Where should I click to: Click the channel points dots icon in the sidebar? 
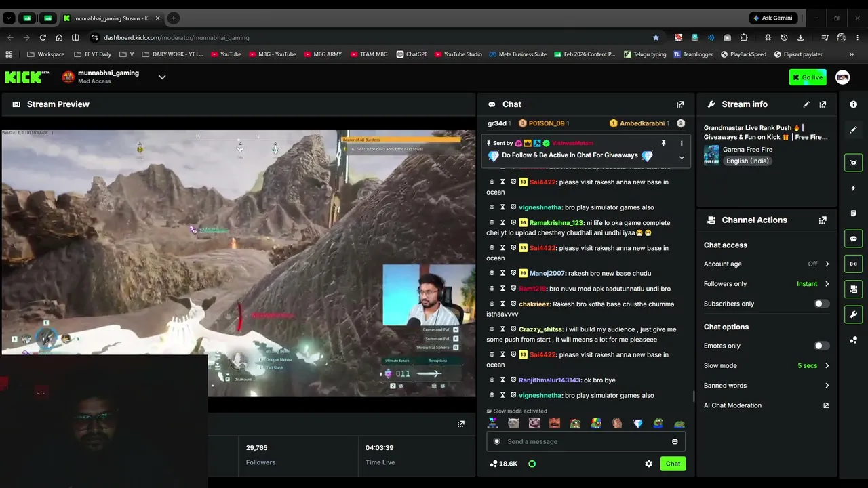(x=854, y=340)
